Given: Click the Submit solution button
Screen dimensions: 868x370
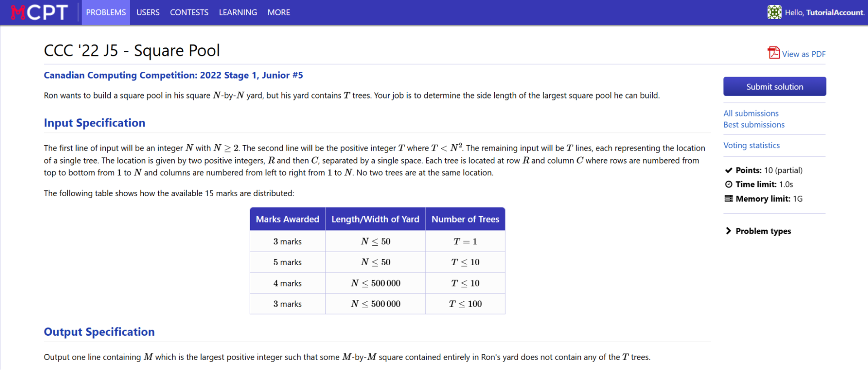Looking at the screenshot, I should tap(775, 87).
